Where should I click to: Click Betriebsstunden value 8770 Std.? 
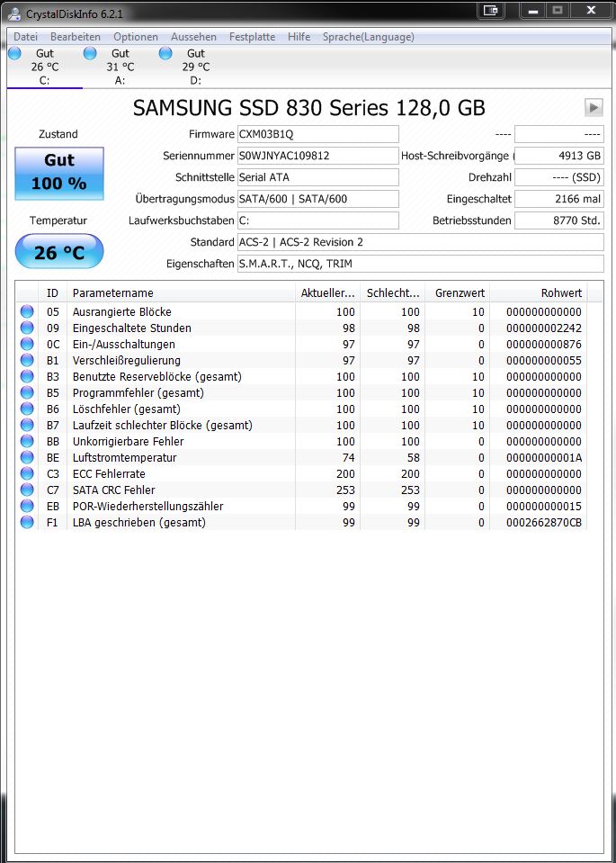click(558, 220)
